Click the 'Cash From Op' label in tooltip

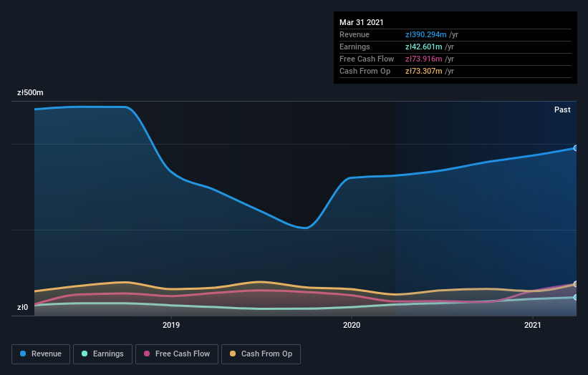pyautogui.click(x=365, y=71)
